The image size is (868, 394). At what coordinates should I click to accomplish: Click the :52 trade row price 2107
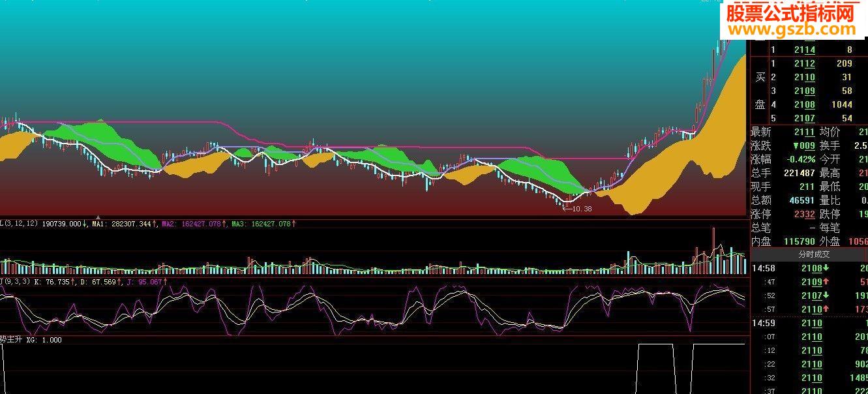point(811,295)
